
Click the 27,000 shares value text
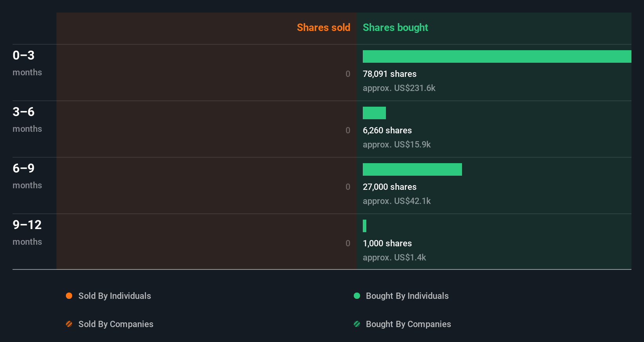tap(389, 187)
